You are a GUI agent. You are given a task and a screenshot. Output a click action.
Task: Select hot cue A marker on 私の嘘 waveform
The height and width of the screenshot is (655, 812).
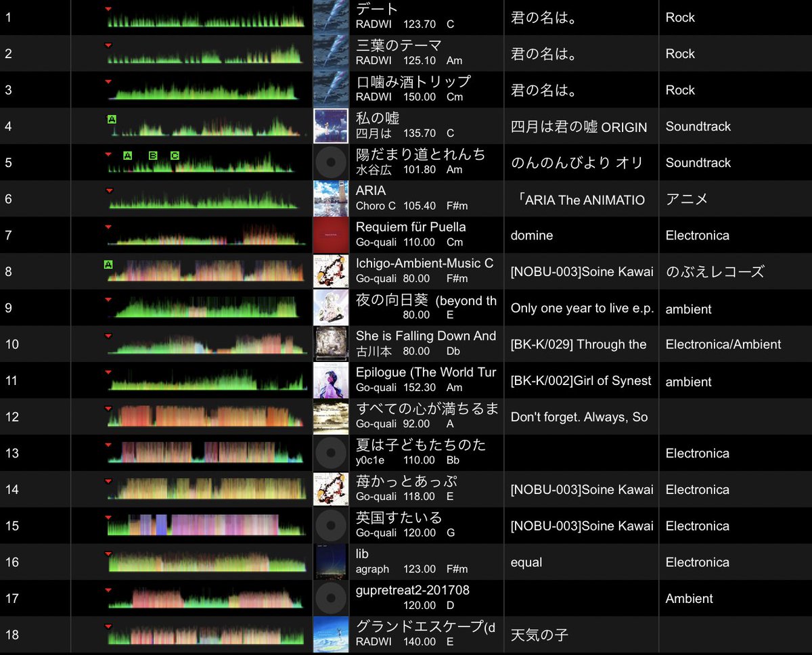[x=112, y=118]
